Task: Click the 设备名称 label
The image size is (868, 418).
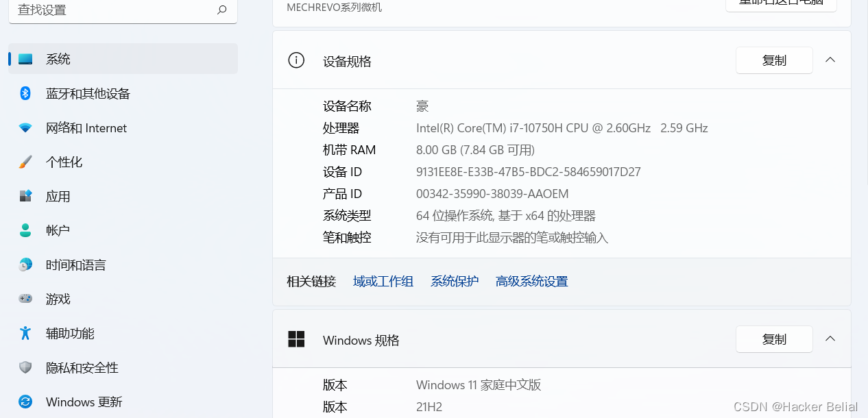Action: (x=347, y=106)
